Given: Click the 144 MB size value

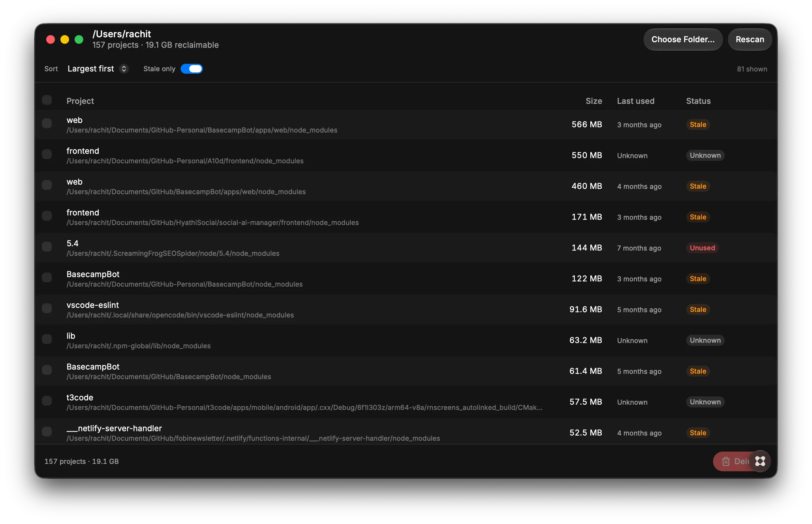Looking at the screenshot, I should tap(587, 248).
